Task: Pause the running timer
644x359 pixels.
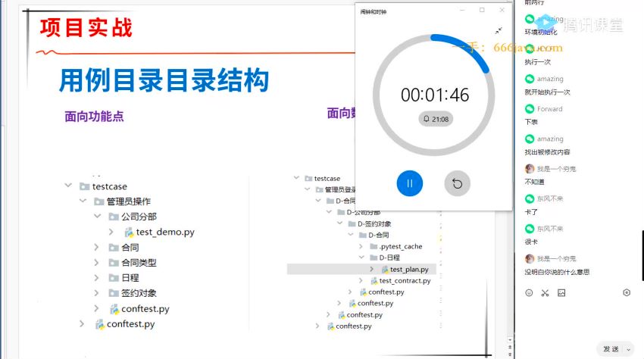Action: (409, 183)
